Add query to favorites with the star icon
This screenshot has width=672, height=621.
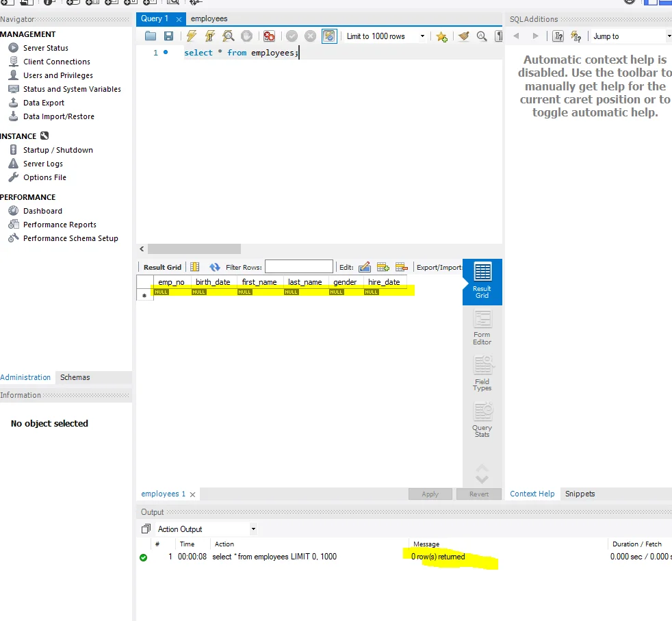pos(442,36)
